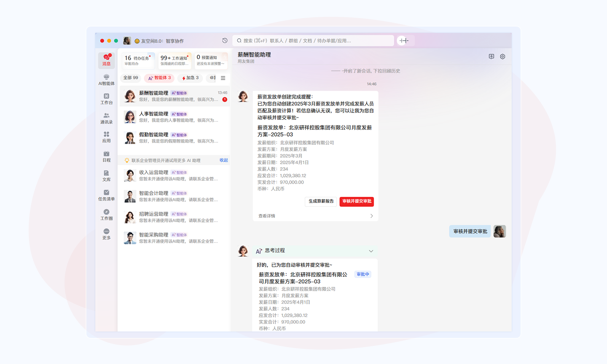Click the 生成算薪报告 button

click(x=321, y=201)
